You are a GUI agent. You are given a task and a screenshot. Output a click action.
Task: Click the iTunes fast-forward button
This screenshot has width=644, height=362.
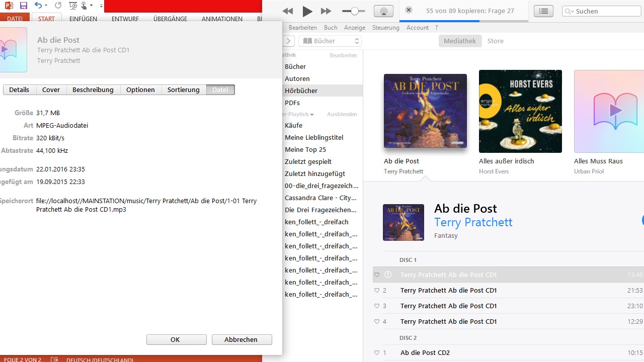coord(326,11)
